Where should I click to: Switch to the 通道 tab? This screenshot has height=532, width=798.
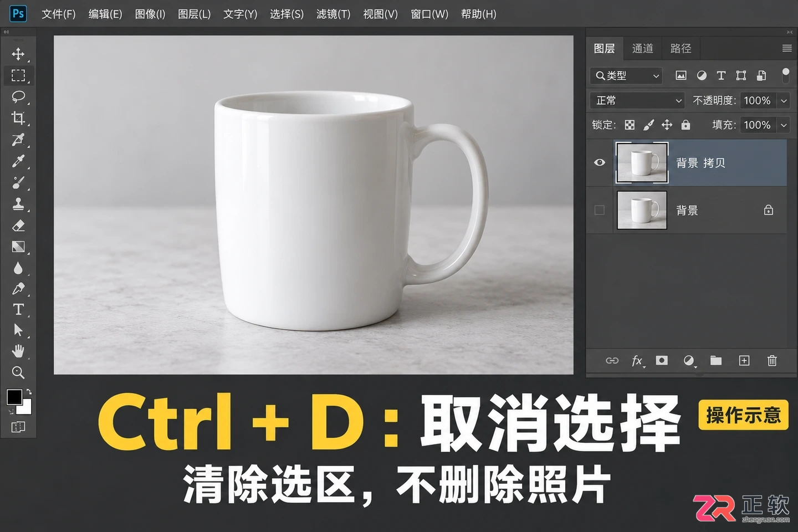coord(643,48)
